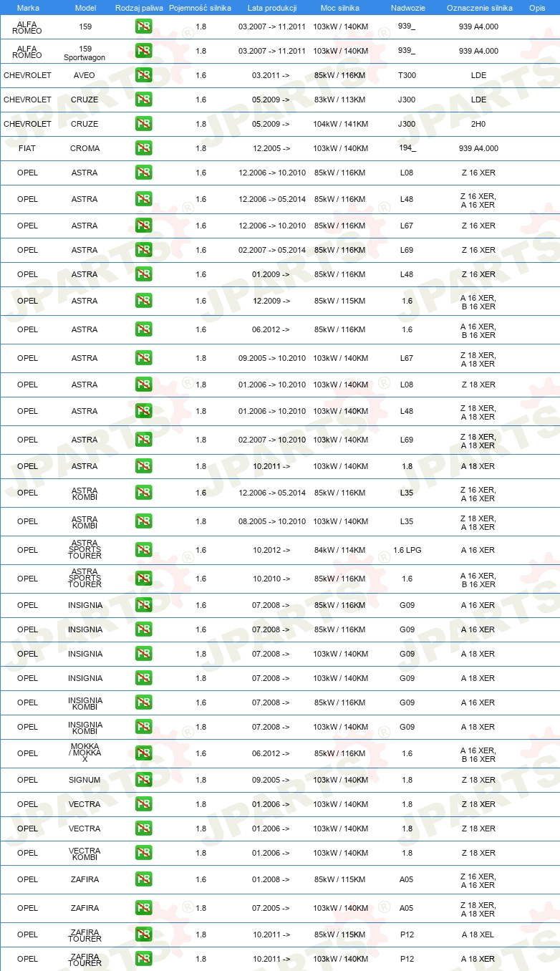Select the AVEO model cell
Screen dimensions: 560x971
[85, 75]
